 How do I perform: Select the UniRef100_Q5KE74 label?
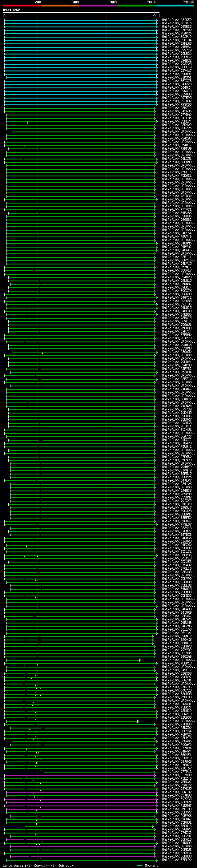pyautogui.click(x=177, y=121)
